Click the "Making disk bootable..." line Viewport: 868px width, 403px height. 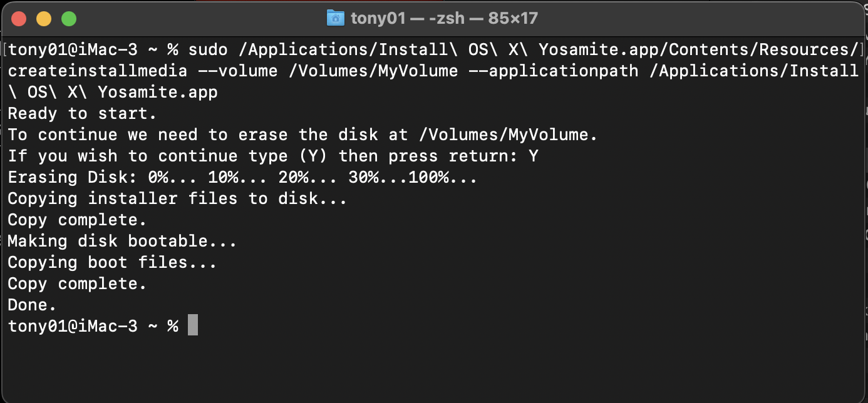pyautogui.click(x=122, y=241)
